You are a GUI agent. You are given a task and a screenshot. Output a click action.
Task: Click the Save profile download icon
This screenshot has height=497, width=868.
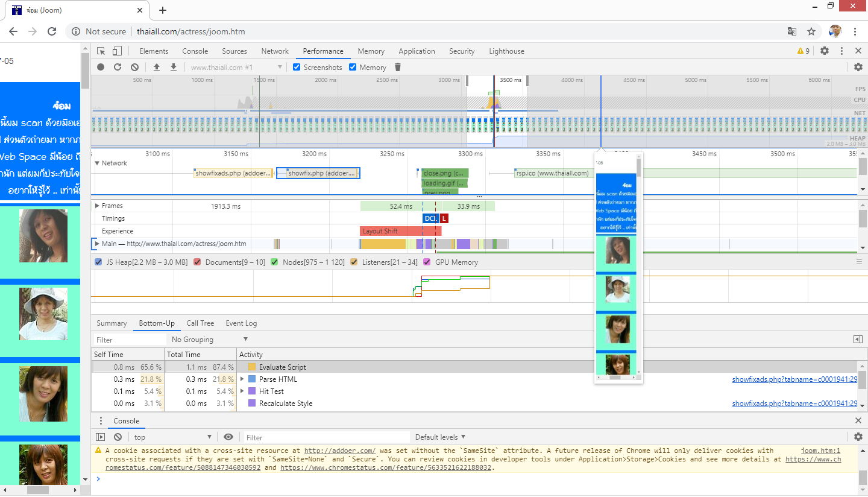[x=174, y=68]
